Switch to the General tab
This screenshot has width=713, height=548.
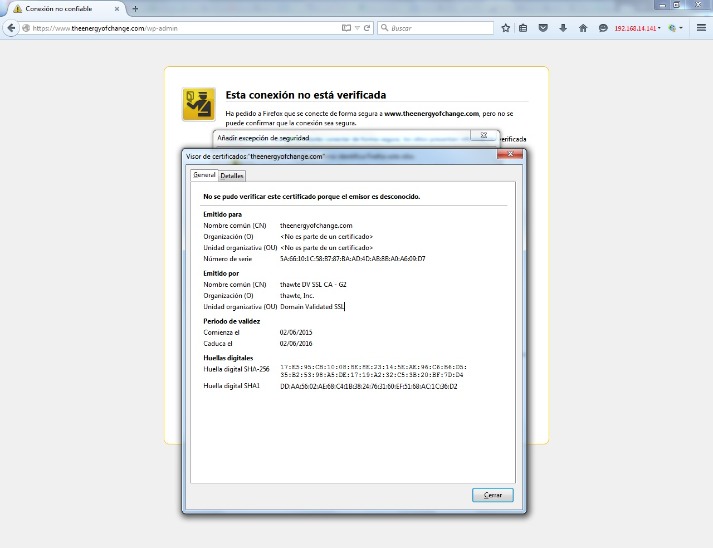[x=204, y=175]
